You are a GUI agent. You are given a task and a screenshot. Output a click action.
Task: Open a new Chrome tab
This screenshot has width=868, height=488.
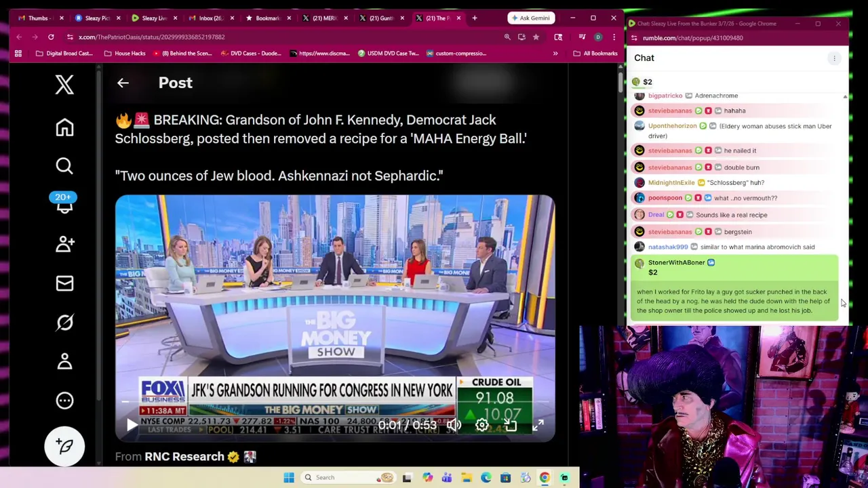(474, 18)
